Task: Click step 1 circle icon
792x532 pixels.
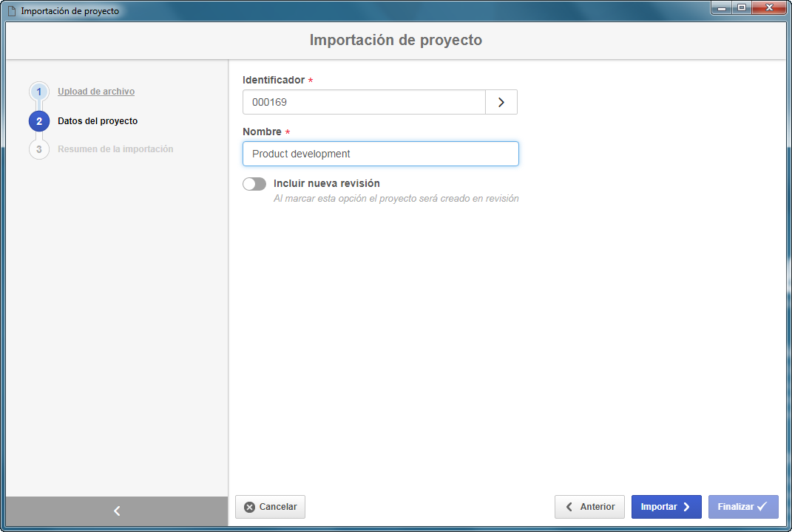Action: coord(39,92)
